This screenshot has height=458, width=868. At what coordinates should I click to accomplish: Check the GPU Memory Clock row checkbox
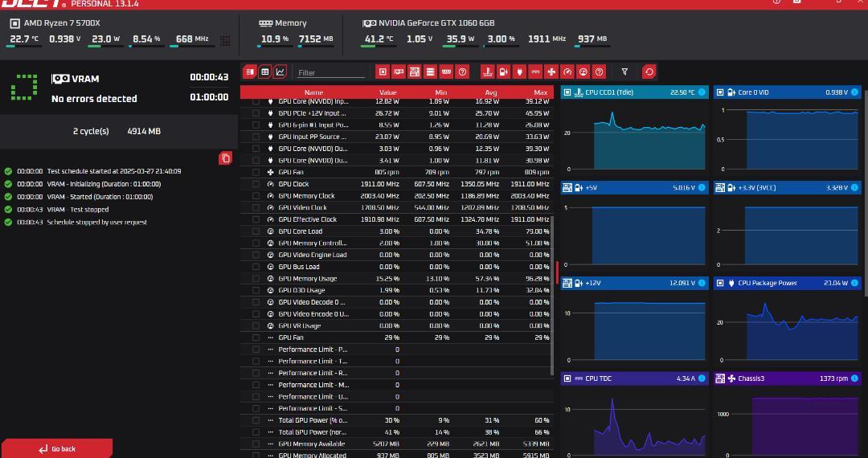pos(256,196)
